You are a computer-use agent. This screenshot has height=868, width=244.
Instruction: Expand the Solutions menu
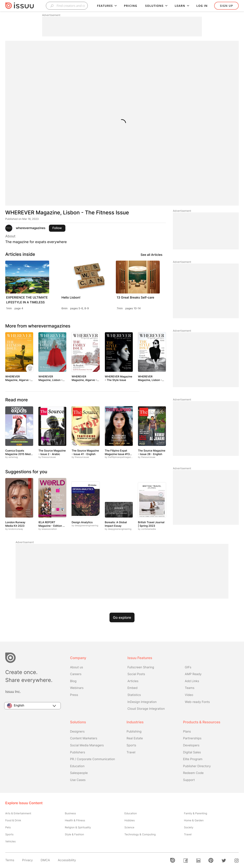pos(156,6)
